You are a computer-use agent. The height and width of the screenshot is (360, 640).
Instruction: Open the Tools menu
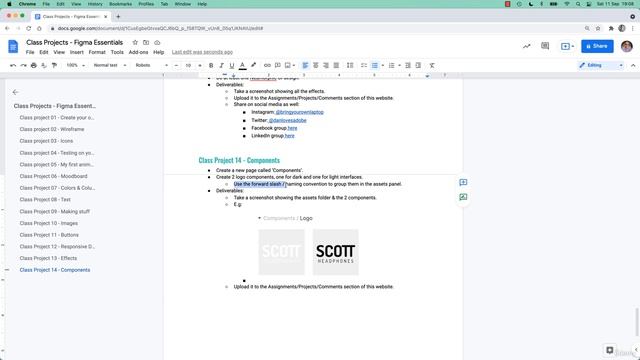pos(117,52)
